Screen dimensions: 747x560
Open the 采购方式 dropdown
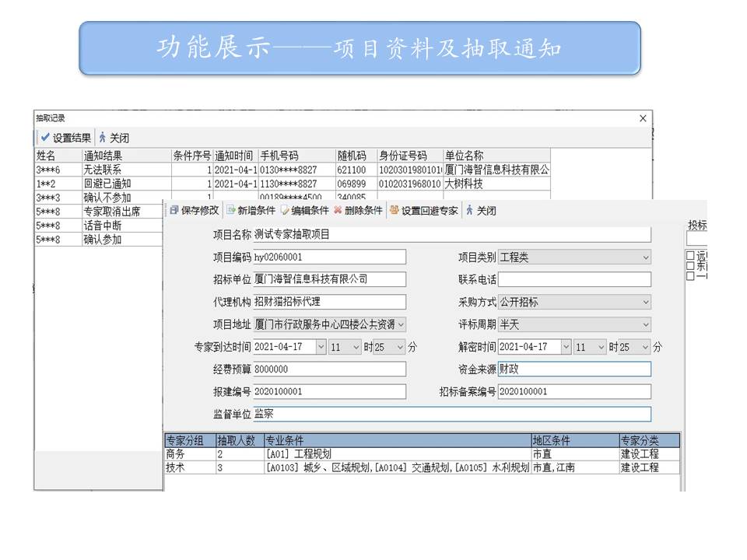646,302
